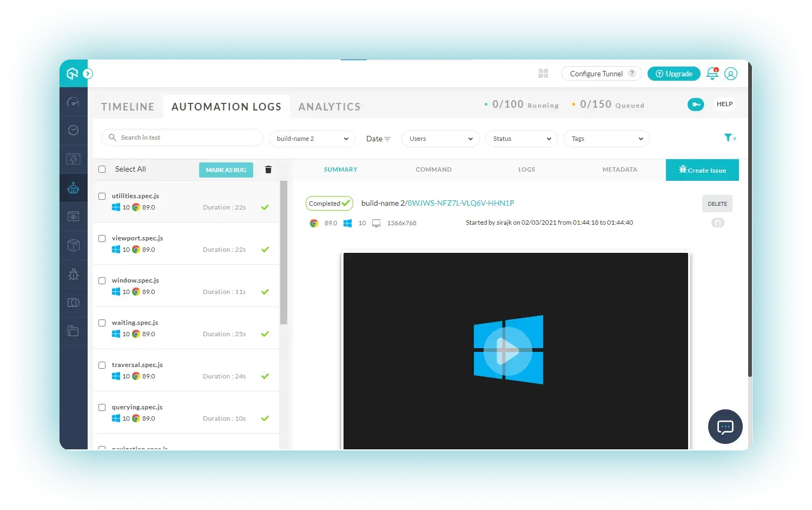Click the user profile avatar icon

point(731,74)
